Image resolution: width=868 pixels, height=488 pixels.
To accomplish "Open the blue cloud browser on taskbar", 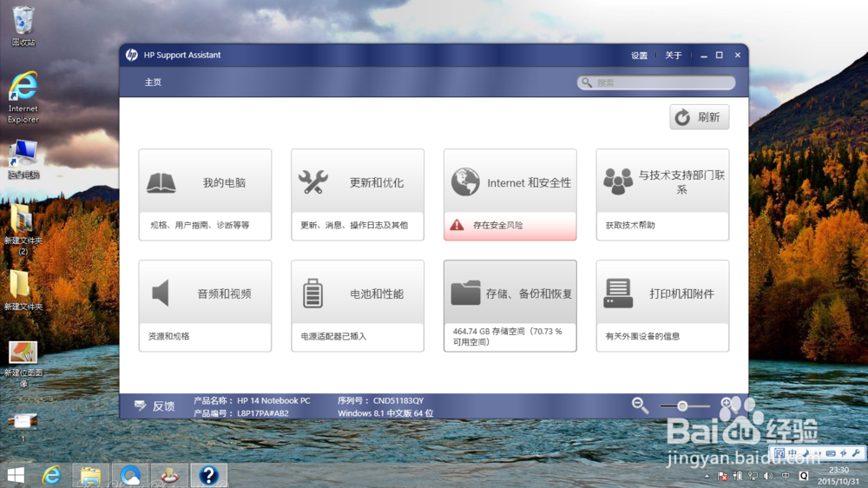I will click(x=130, y=476).
